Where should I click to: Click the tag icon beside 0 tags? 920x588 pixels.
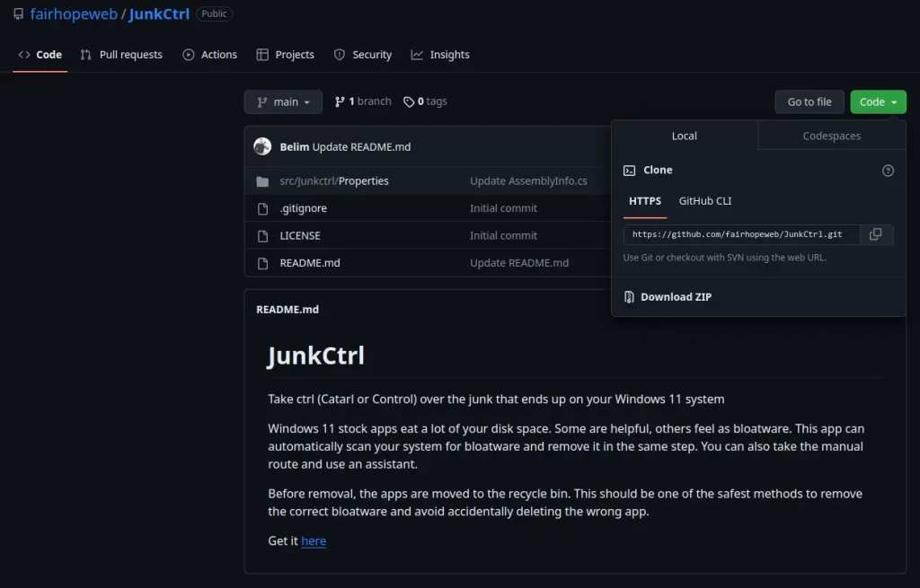409,102
